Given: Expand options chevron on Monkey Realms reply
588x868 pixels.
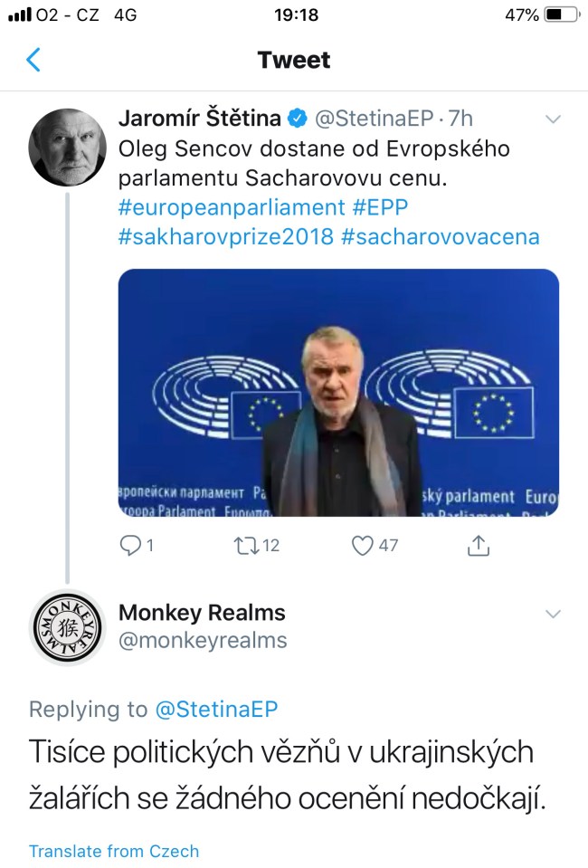Looking at the screenshot, I should coord(552,615).
